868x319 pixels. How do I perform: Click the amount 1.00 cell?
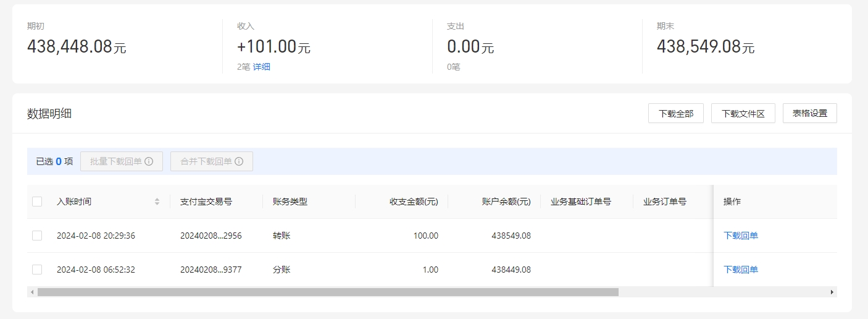click(430, 270)
